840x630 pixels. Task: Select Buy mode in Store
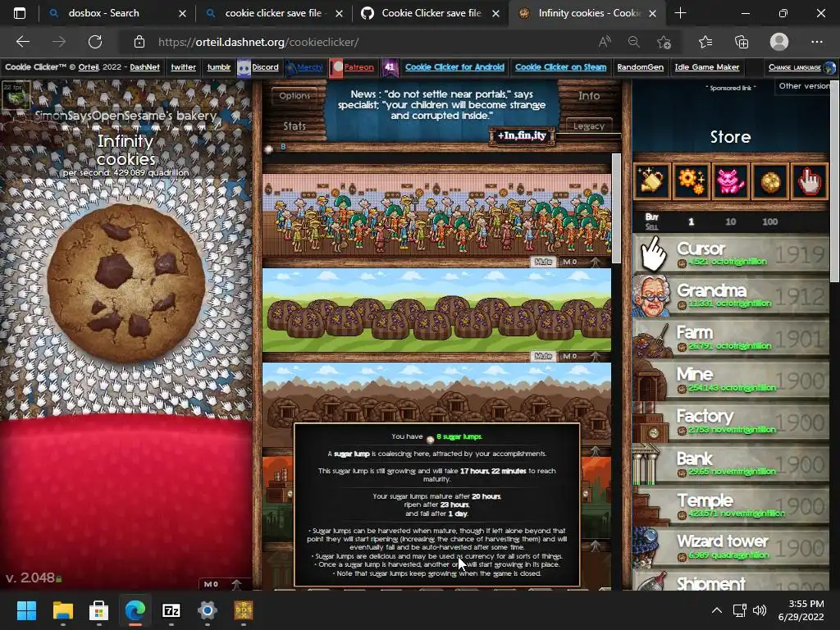651,217
